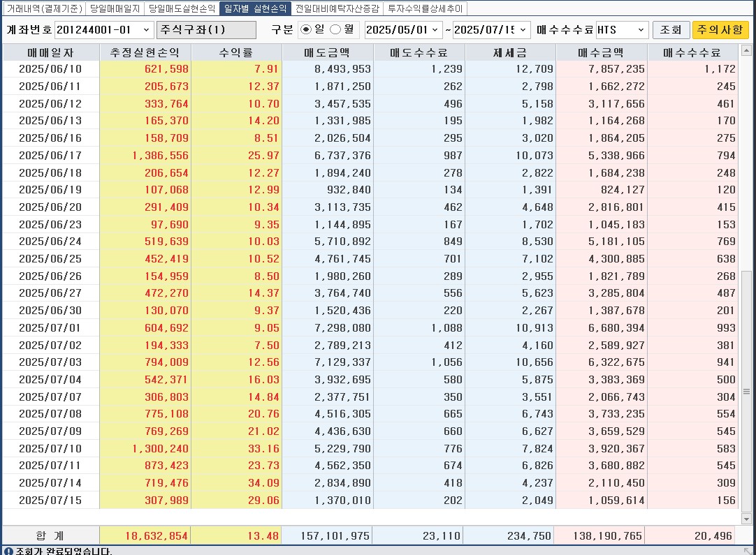Go to the 당일매도실현손익 tab
Image resolution: width=756 pixels, height=555 pixels.
[182, 8]
